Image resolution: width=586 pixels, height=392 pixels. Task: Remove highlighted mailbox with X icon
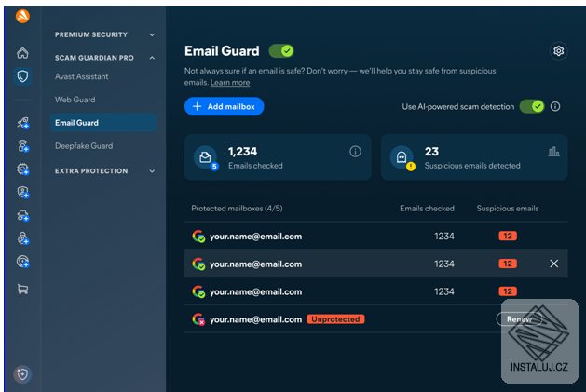[554, 264]
